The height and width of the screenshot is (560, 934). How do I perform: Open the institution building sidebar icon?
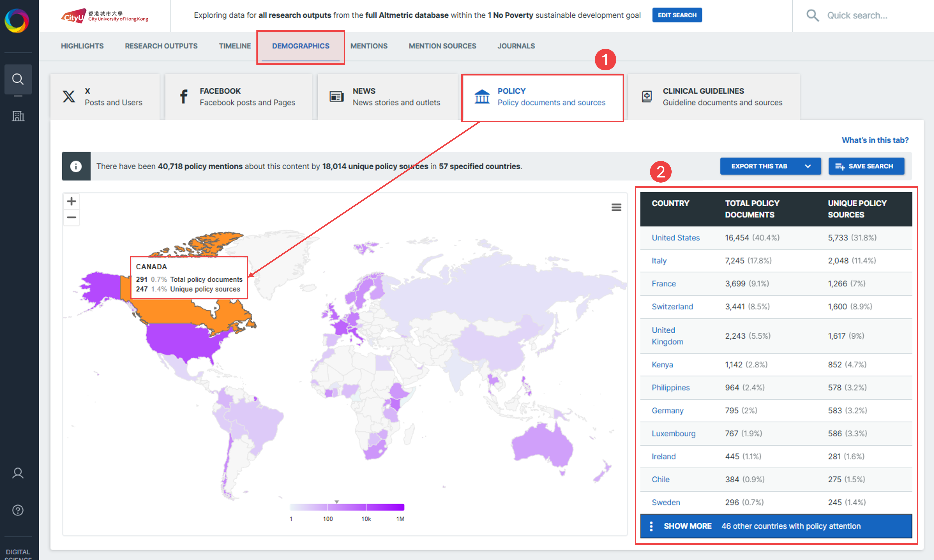coord(18,116)
